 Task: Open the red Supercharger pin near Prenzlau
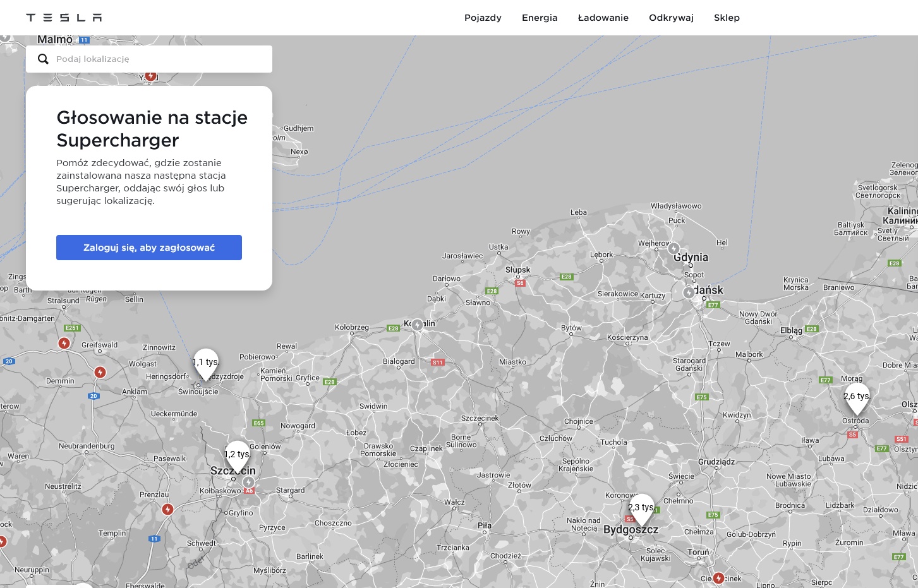(x=167, y=509)
